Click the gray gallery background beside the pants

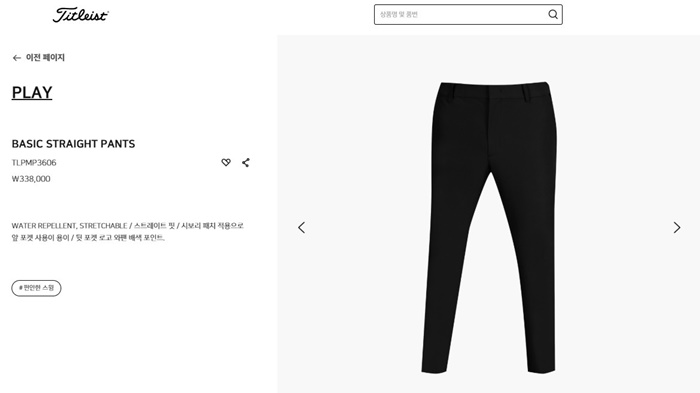(357, 134)
